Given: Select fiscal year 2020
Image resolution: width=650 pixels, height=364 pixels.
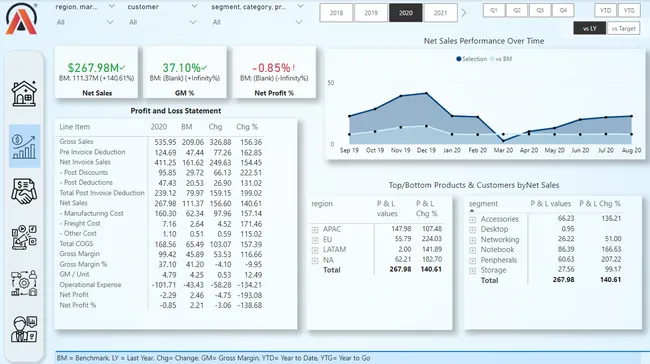Looking at the screenshot, I should [x=405, y=13].
